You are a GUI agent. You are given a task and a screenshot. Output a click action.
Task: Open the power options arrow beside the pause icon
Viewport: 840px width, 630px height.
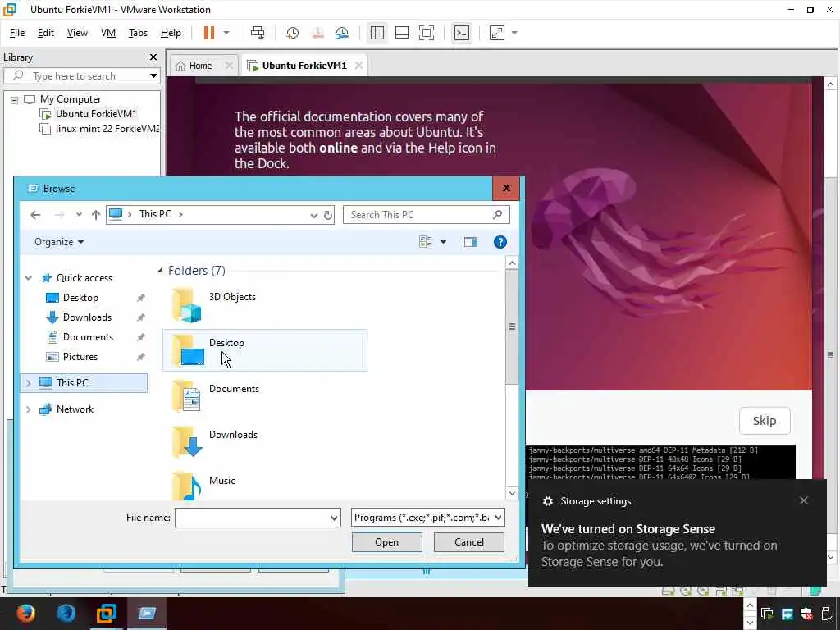[226, 33]
